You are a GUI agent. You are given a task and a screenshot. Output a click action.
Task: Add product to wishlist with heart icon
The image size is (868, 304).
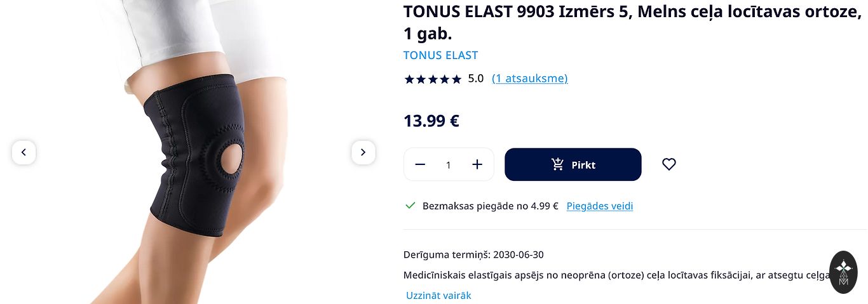coord(668,164)
